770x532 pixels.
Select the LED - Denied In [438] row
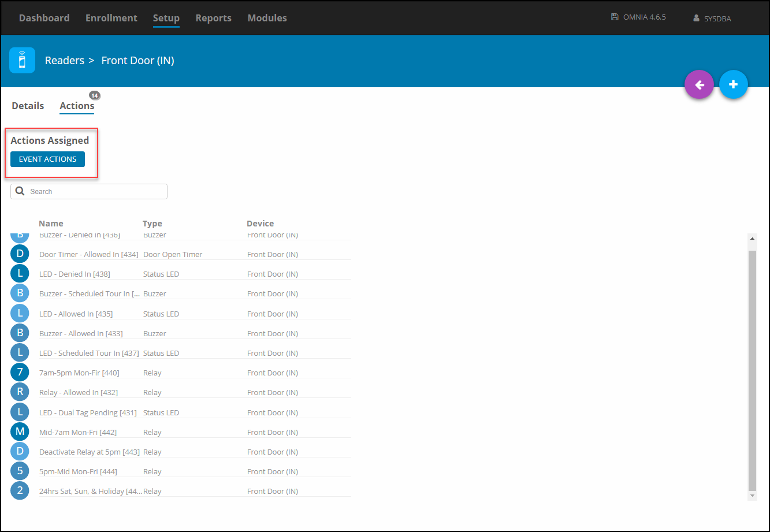click(x=181, y=274)
